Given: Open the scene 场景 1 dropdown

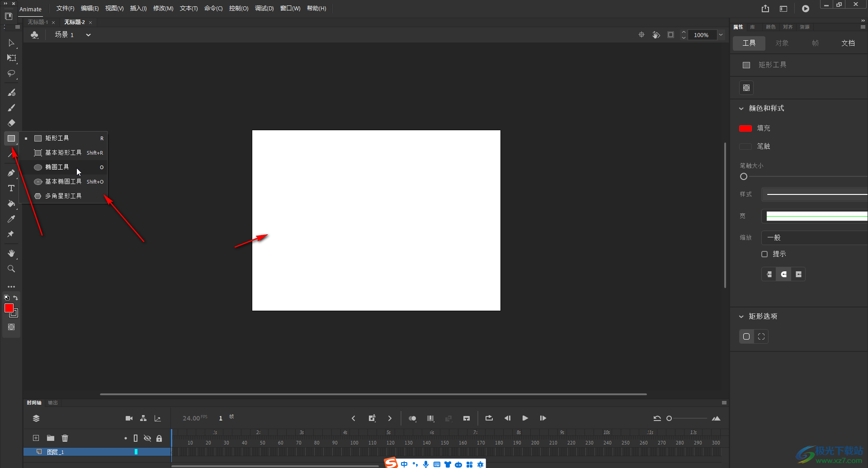Looking at the screenshot, I should coord(88,35).
